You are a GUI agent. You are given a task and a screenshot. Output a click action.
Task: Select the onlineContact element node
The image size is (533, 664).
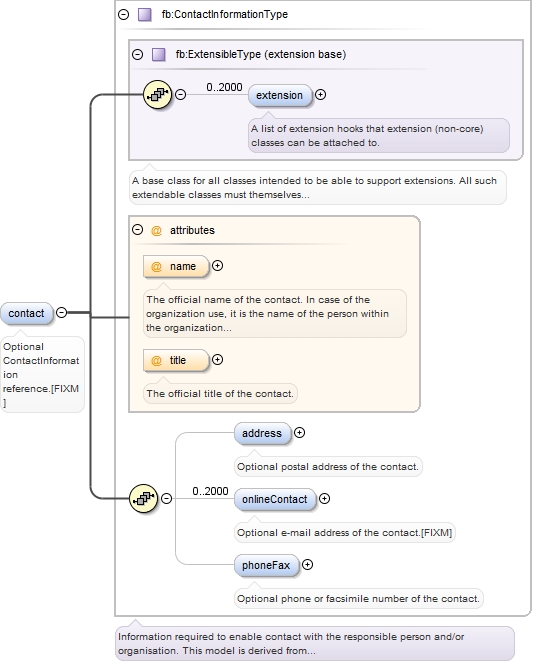coord(275,500)
